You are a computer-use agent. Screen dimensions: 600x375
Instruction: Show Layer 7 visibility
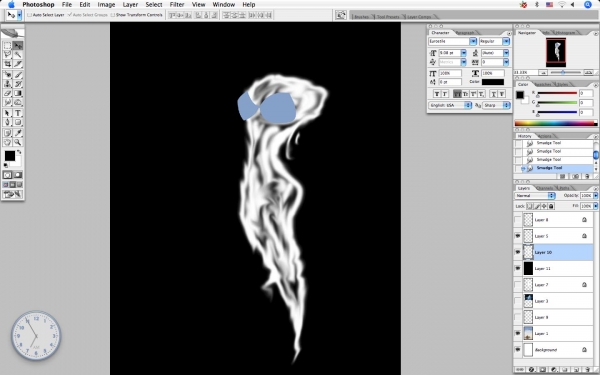(518, 285)
